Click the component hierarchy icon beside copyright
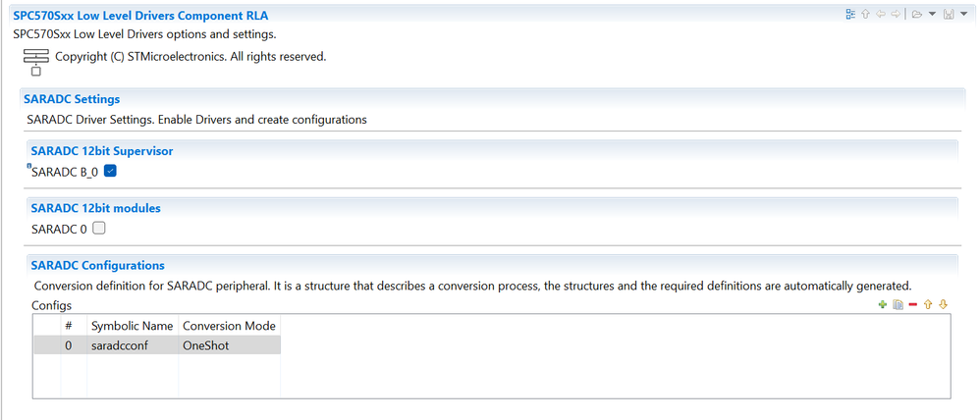The height and width of the screenshot is (420, 980). point(35,62)
